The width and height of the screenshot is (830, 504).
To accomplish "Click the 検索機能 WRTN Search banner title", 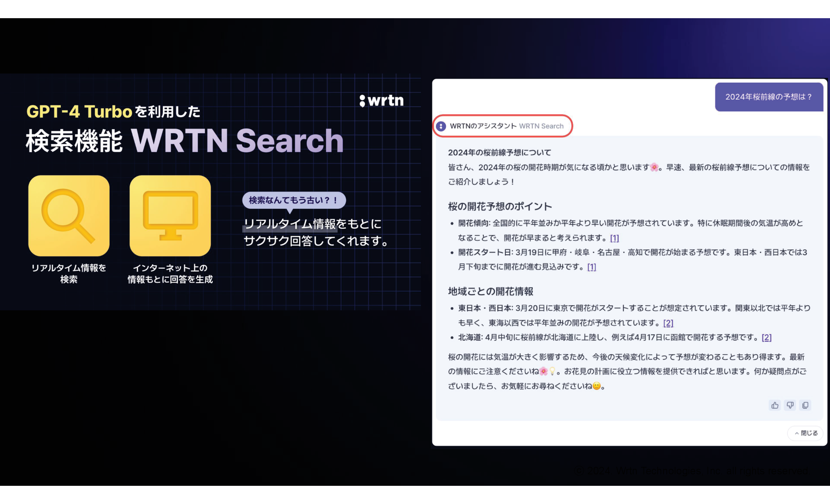I will [185, 141].
